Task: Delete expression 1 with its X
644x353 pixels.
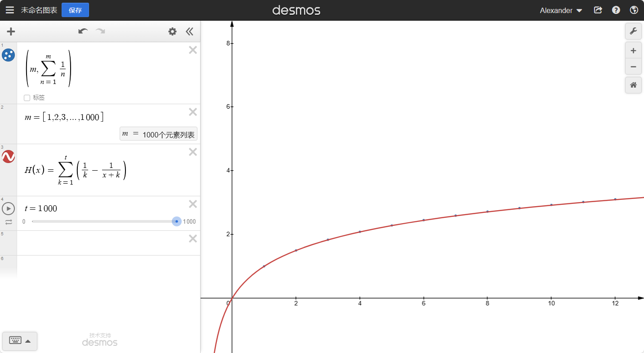Action: coord(193,50)
